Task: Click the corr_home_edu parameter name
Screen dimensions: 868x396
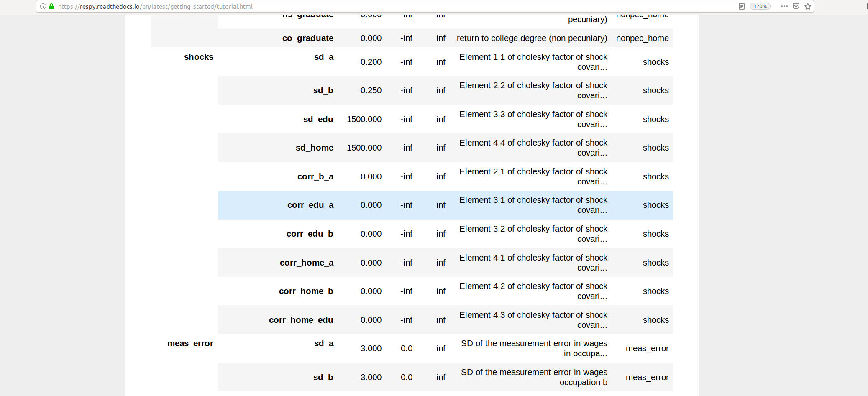Action: (301, 320)
